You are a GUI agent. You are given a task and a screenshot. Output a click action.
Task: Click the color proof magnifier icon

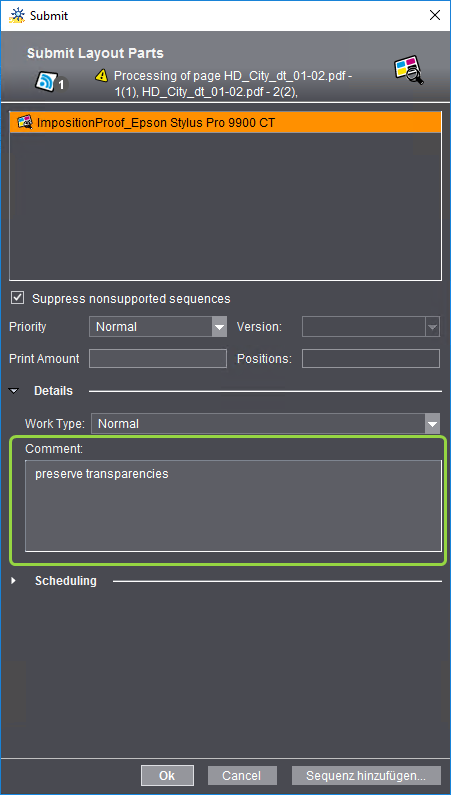(x=409, y=70)
